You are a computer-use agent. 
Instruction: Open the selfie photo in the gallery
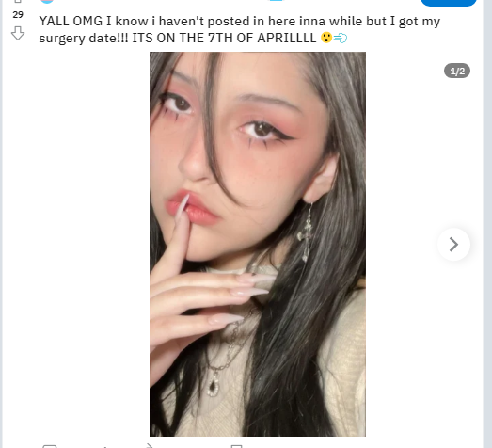[x=258, y=244]
